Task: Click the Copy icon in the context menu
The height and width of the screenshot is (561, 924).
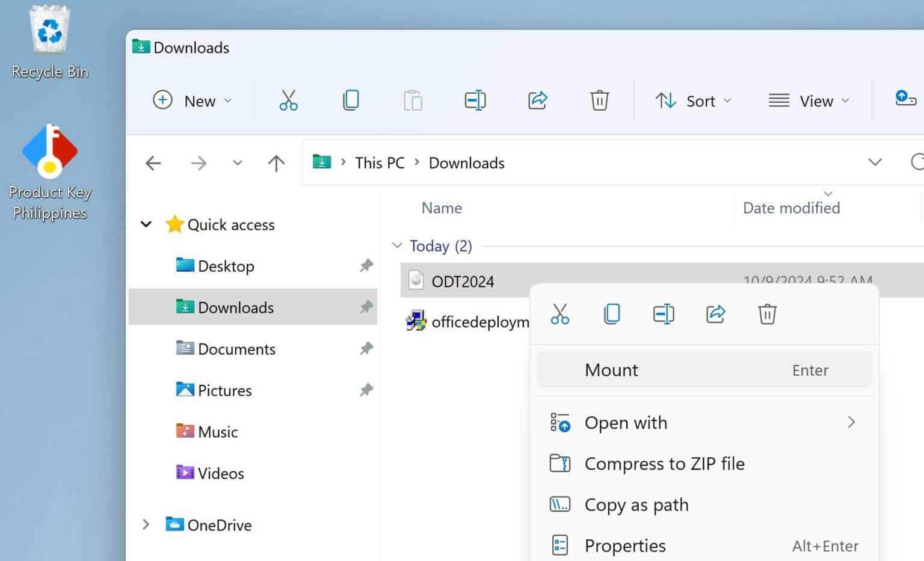Action: (x=612, y=314)
